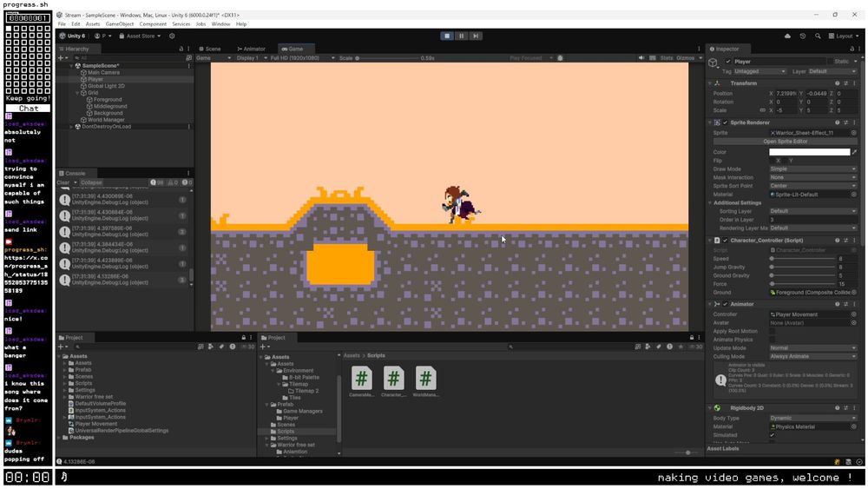Click the Player object icon in Inspector
The width and height of the screenshot is (868, 489).
713,63
